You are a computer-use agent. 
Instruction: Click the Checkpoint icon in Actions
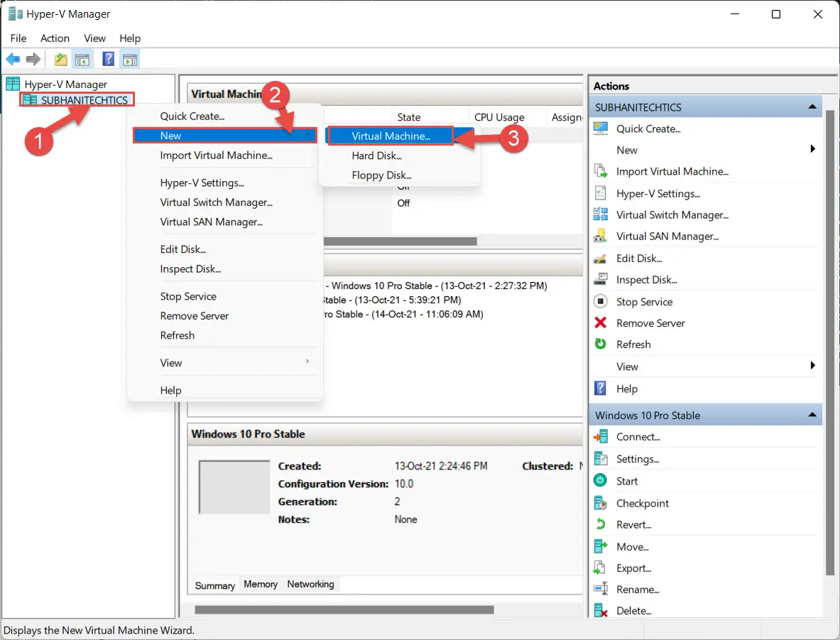pyautogui.click(x=601, y=503)
